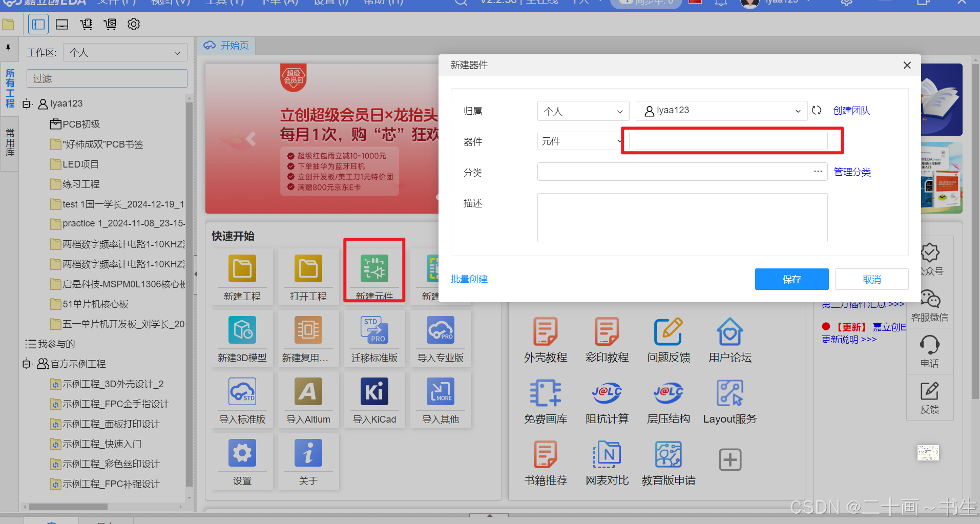
Task: Open the 外壳教程 icon
Action: tap(546, 331)
